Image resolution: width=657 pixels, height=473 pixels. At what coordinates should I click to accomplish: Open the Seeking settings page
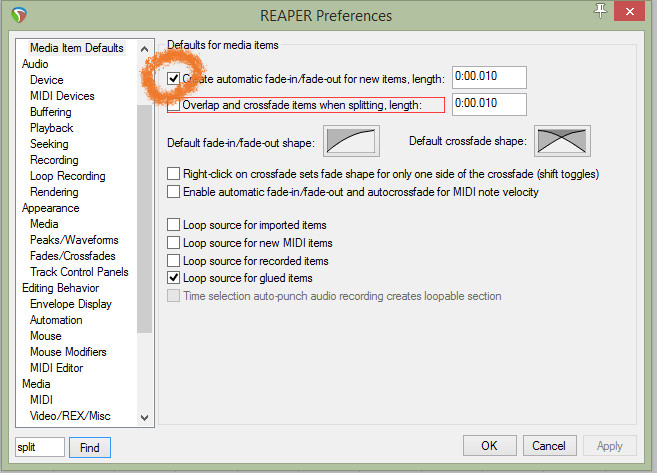49,144
